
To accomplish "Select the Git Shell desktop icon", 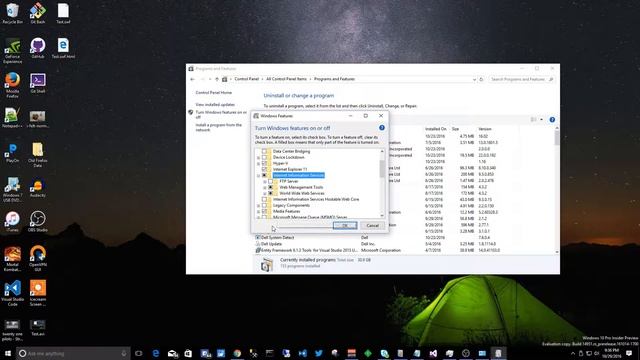I will click(38, 83).
